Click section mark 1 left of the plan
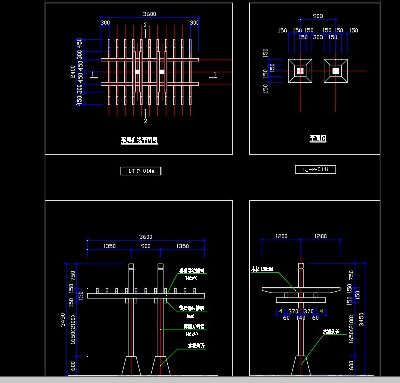400x383 pixels. point(93,75)
